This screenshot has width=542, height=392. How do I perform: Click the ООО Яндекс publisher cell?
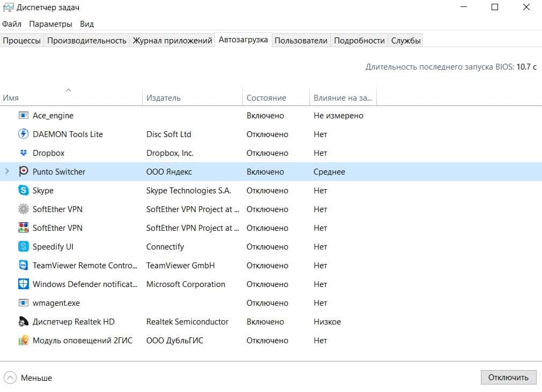point(169,172)
